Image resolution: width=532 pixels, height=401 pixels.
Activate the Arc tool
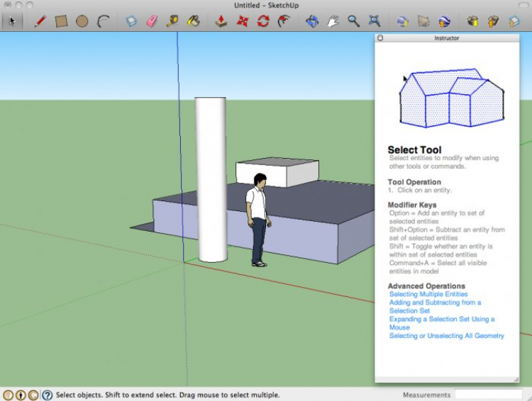point(103,21)
